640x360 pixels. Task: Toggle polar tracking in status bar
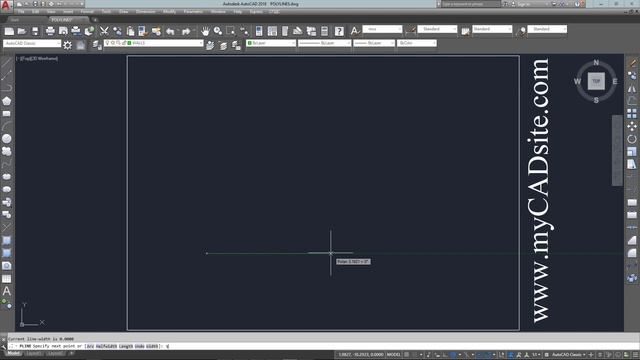(x=453, y=355)
